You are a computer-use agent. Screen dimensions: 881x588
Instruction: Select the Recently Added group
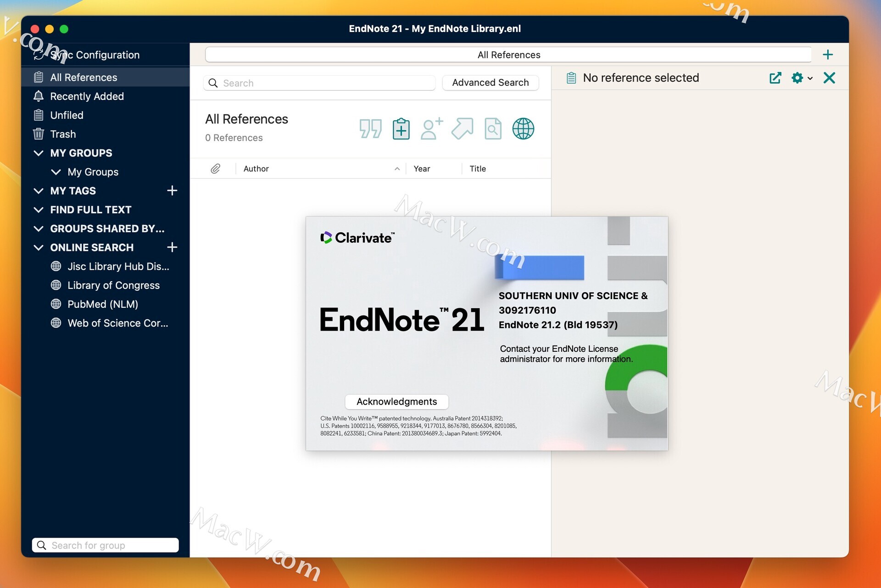(87, 96)
